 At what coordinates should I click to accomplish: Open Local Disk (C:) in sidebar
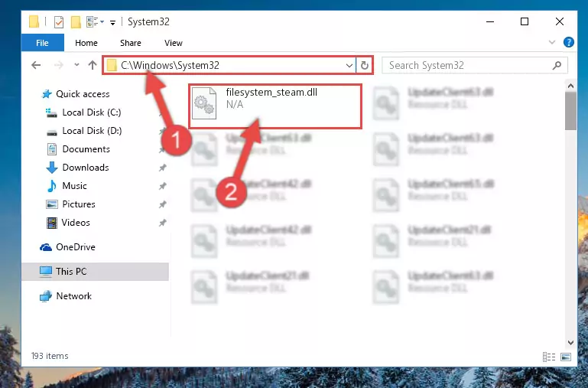(x=92, y=112)
